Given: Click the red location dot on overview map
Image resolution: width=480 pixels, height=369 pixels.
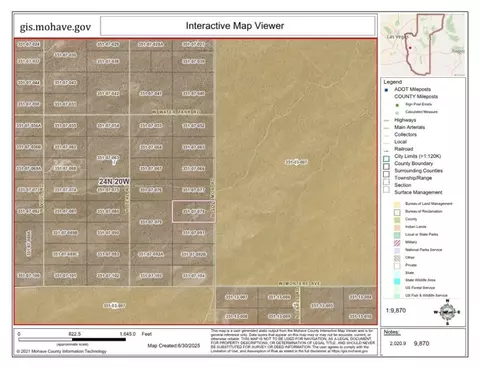Looking at the screenshot, I should 410,48.
